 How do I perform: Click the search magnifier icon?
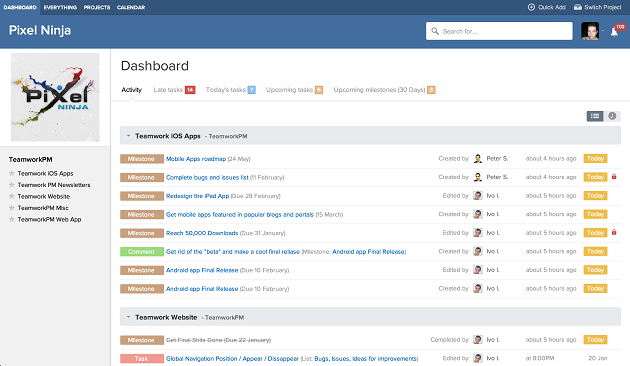[x=435, y=31]
